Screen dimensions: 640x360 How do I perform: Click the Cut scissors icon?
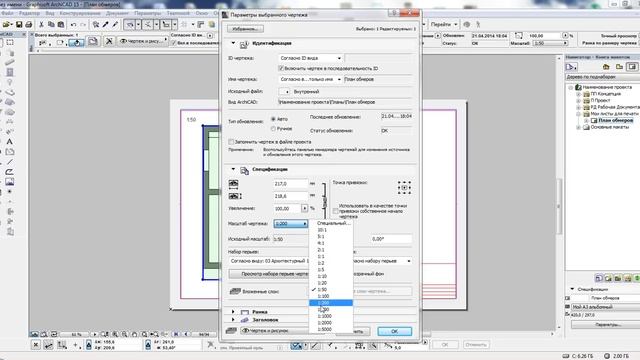(x=41, y=25)
